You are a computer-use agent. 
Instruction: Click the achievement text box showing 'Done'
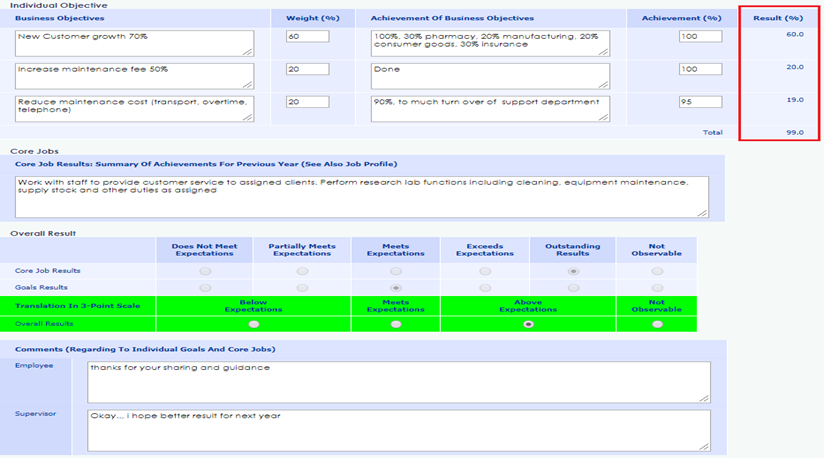pyautogui.click(x=489, y=76)
